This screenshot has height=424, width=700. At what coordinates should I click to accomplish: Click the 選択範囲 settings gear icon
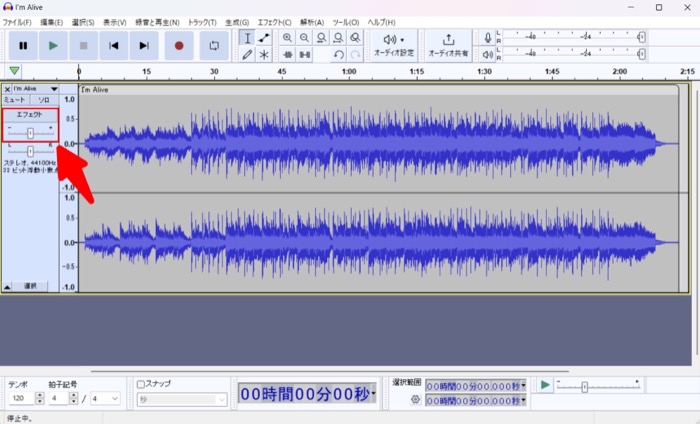tap(415, 399)
